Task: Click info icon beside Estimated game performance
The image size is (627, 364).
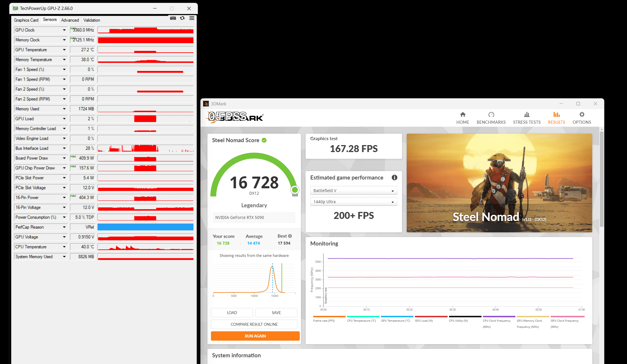Action: tap(394, 177)
